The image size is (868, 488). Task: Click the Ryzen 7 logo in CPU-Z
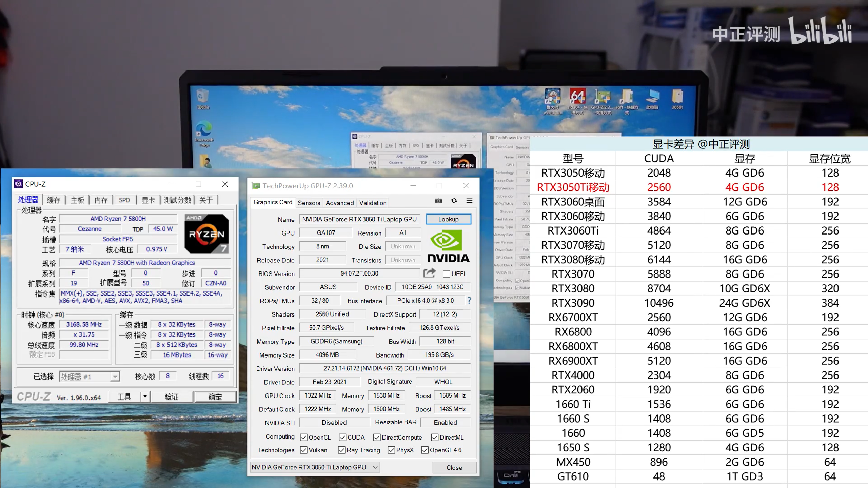[206, 234]
